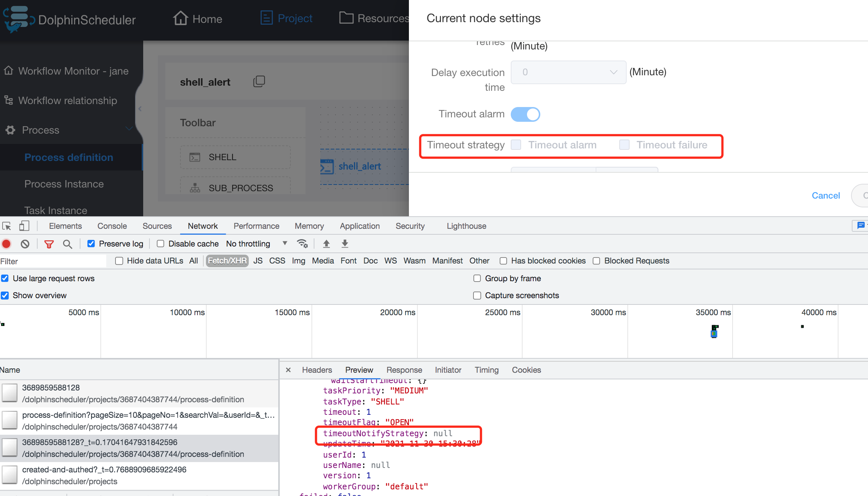
Task: Switch to the Elements tab
Action: [x=65, y=226]
